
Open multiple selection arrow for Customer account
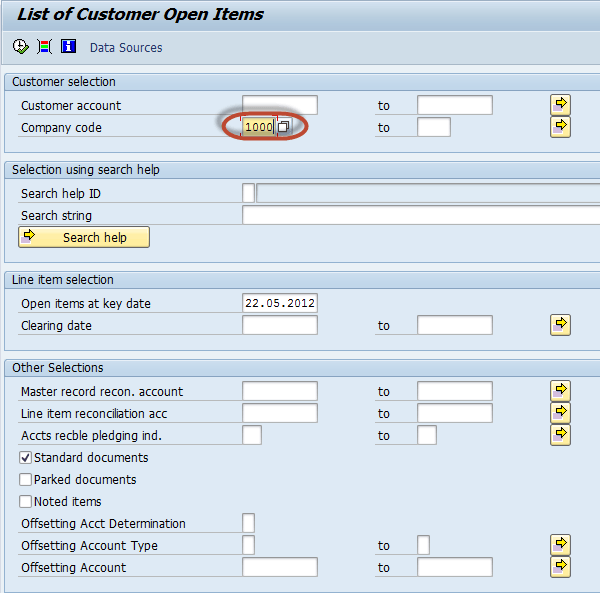click(x=560, y=105)
